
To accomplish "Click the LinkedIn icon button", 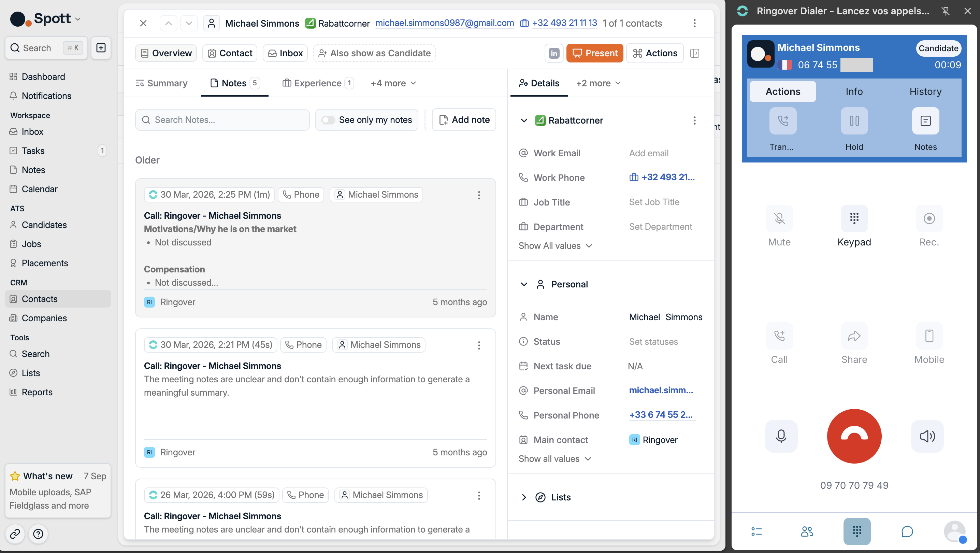I will coord(554,53).
